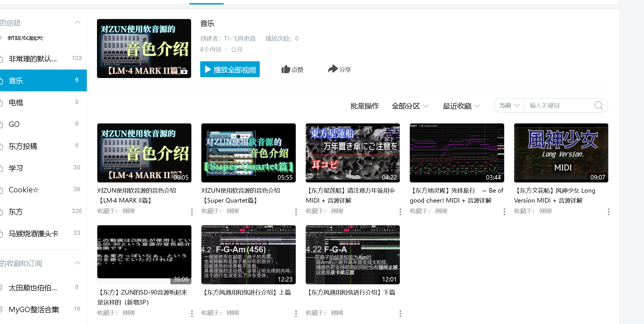644x324 pixels.
Task: Open the 09:07 風神少女 thumbnail
Action: click(561, 153)
